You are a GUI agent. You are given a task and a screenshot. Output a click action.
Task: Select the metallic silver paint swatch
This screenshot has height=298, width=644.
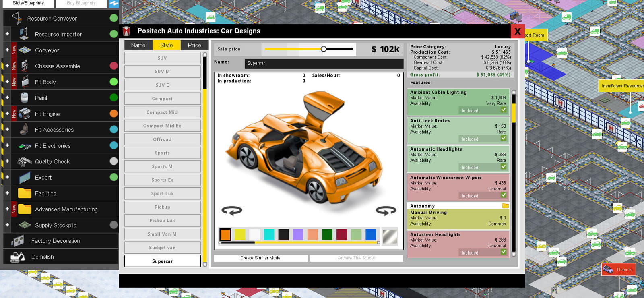coord(390,236)
